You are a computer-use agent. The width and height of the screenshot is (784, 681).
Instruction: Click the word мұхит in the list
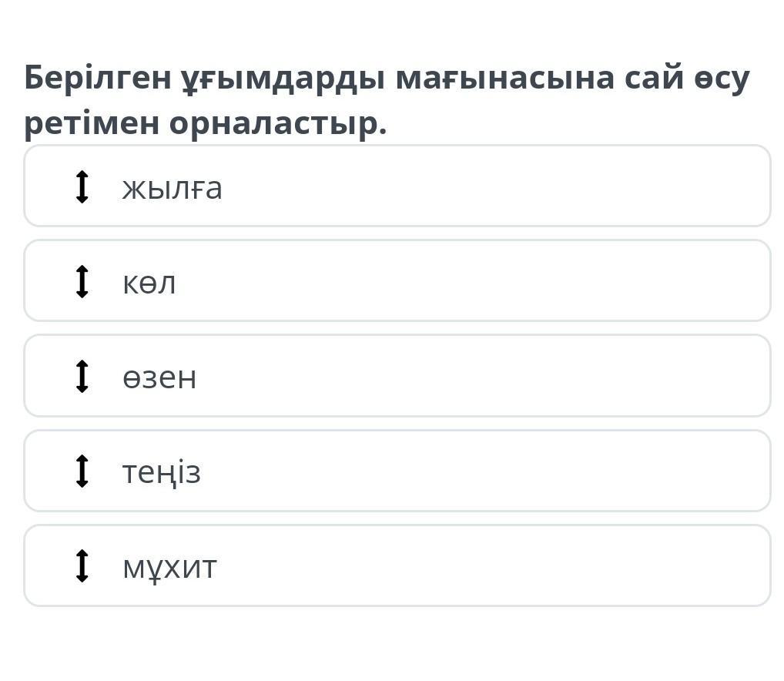coord(169,568)
